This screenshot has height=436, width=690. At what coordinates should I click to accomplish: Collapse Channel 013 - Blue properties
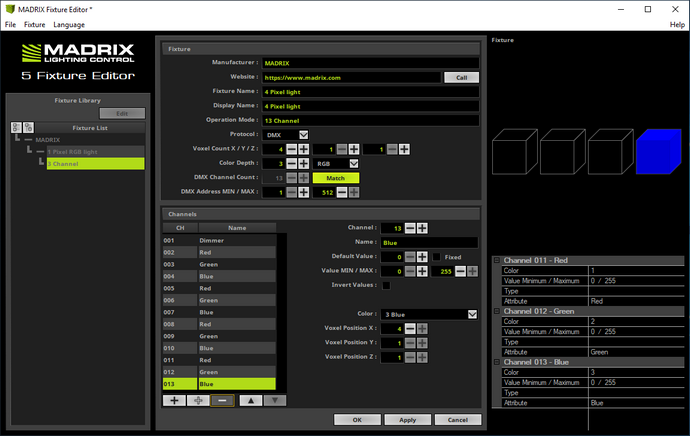click(x=497, y=362)
